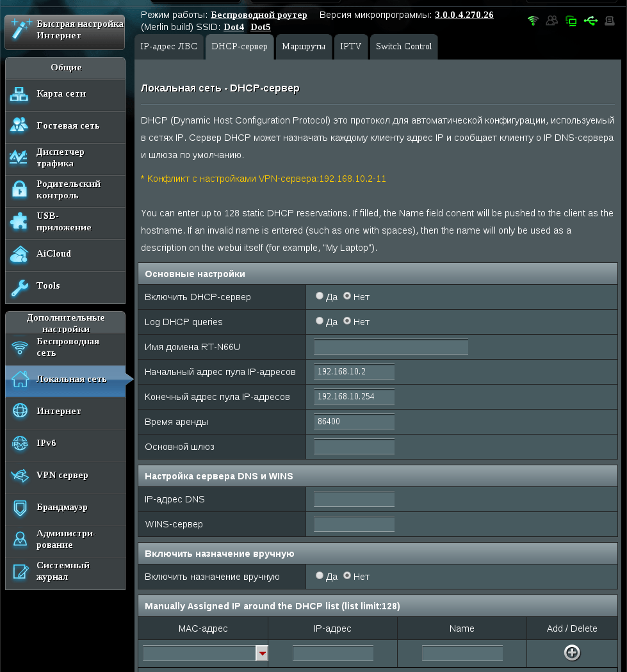Click the Wi-Fi signal status icon
Viewport: 627px width, 672px height.
(533, 20)
